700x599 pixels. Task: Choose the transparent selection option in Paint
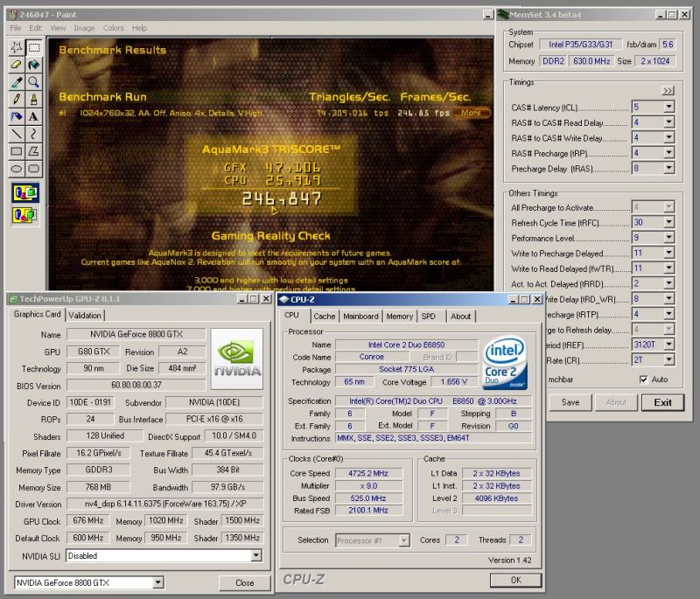(x=25, y=215)
